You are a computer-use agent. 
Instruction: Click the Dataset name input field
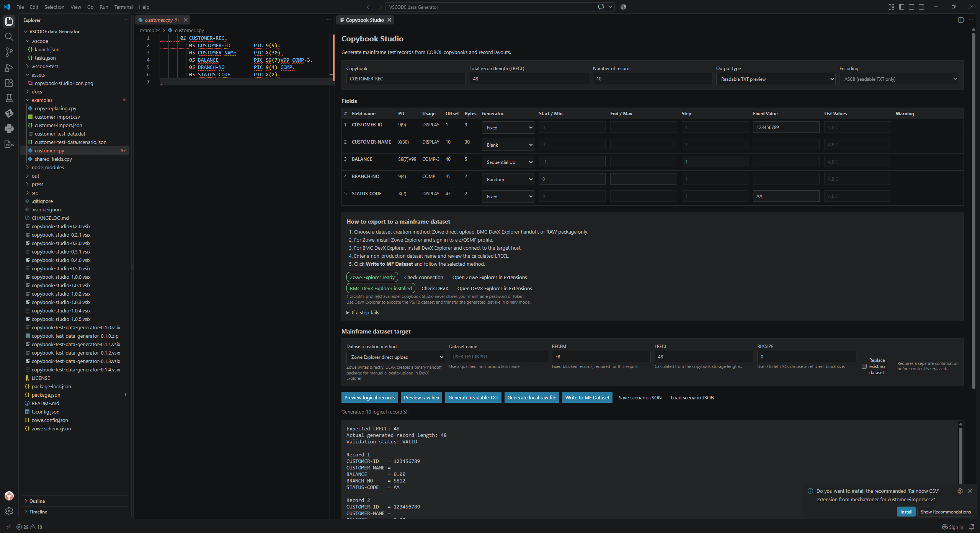(498, 357)
